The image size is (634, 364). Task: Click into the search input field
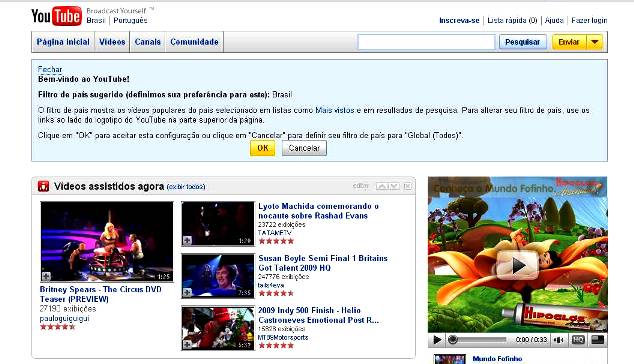[426, 42]
